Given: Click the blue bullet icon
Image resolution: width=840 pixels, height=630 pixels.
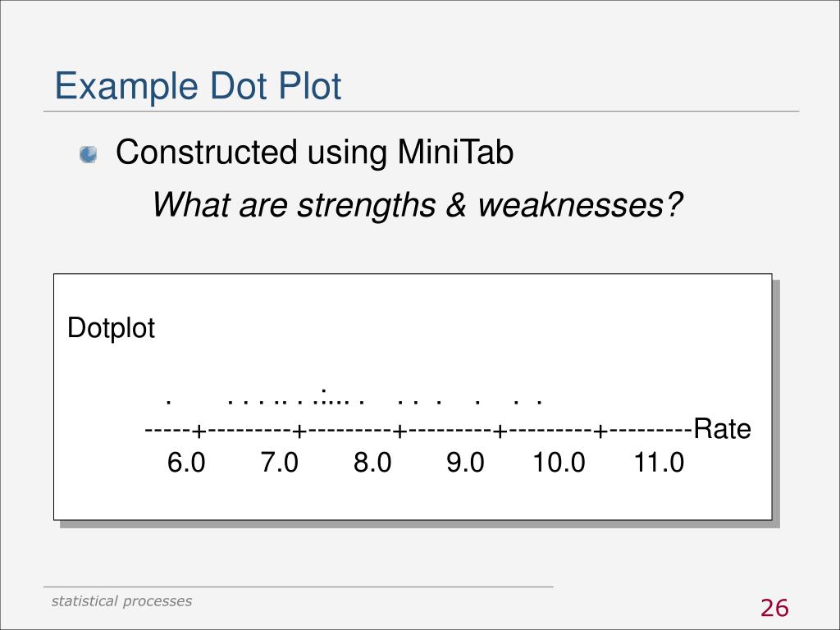Looking at the screenshot, I should pyautogui.click(x=89, y=154).
